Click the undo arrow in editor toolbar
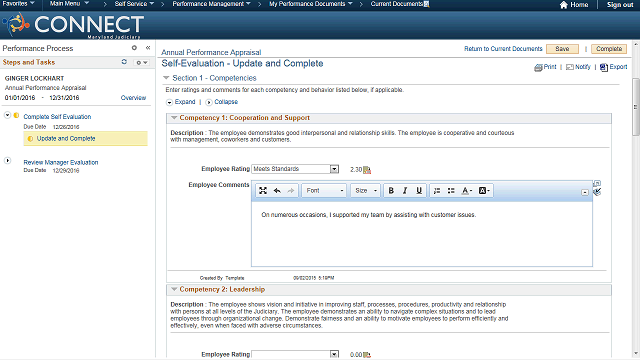This screenshot has height=360, width=640. (277, 191)
